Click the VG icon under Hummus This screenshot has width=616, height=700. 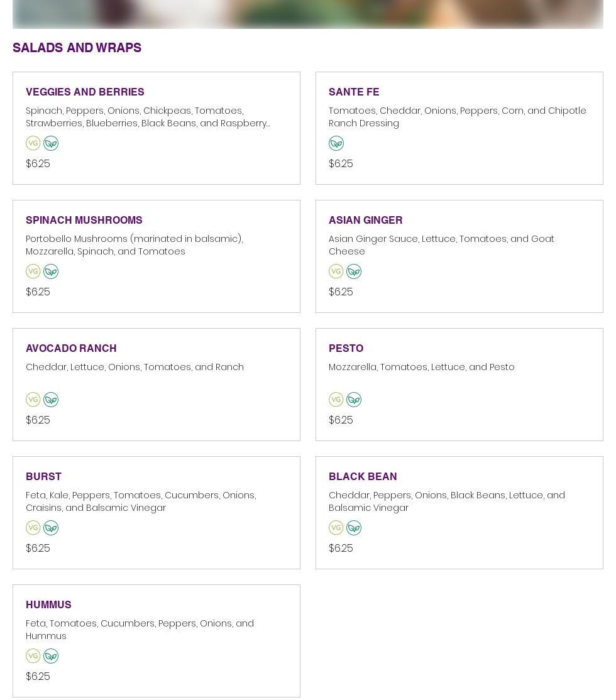(33, 656)
